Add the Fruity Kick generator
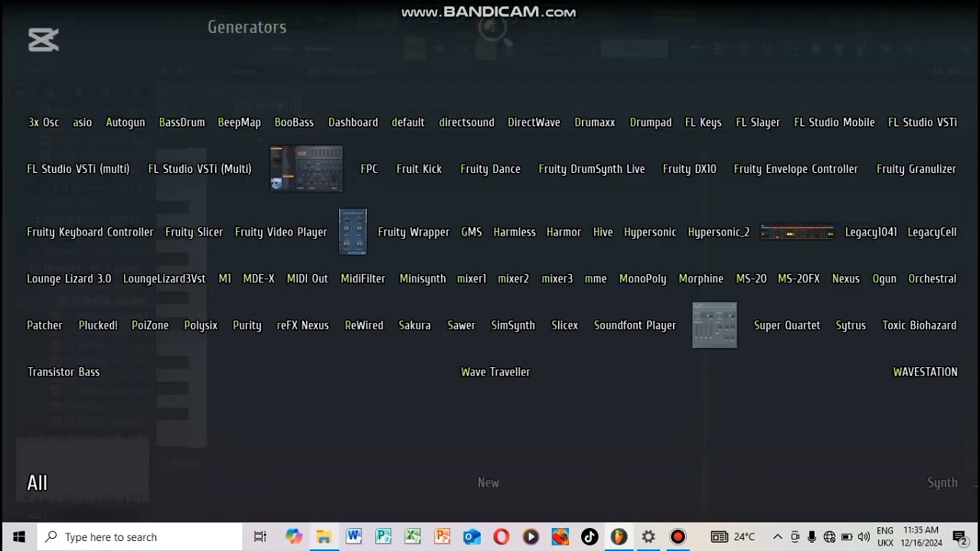 [x=419, y=169]
